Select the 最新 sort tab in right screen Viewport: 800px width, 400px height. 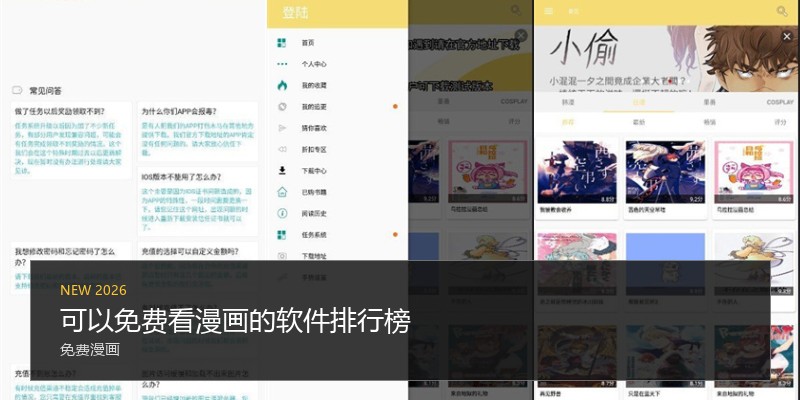tap(639, 122)
